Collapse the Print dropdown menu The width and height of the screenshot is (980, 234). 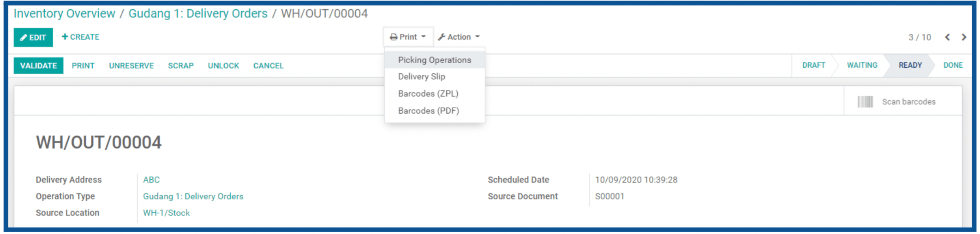click(408, 37)
